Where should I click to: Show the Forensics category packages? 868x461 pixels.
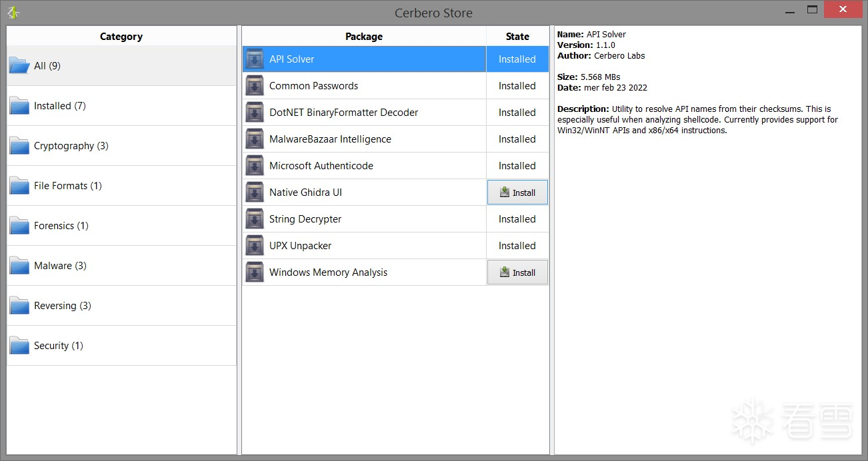(61, 226)
